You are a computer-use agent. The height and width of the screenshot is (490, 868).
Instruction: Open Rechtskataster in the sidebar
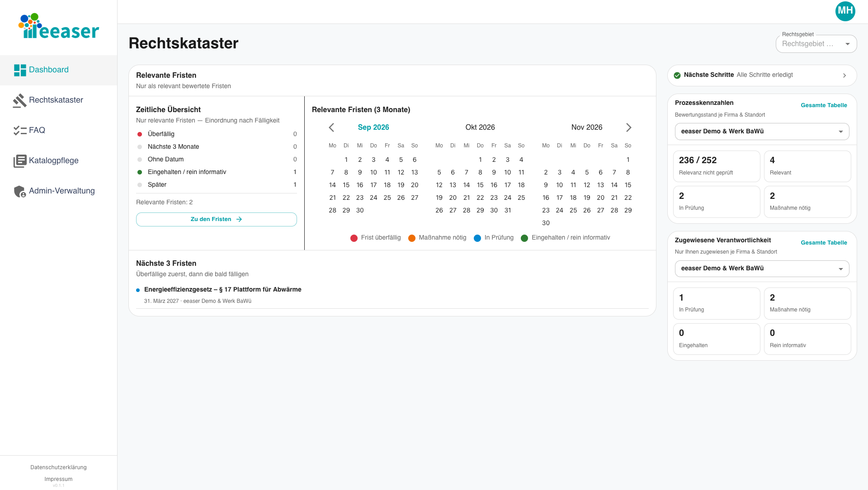[58, 100]
